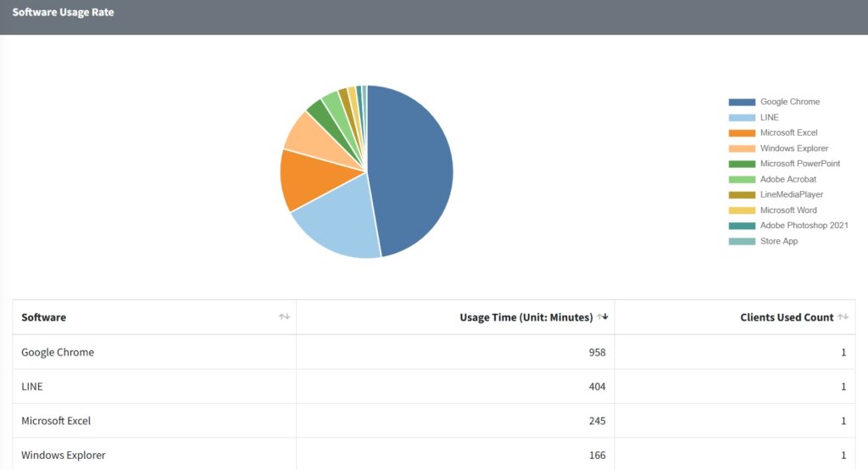
Task: Sort by Clients Used Count arrows
Action: [x=843, y=316]
